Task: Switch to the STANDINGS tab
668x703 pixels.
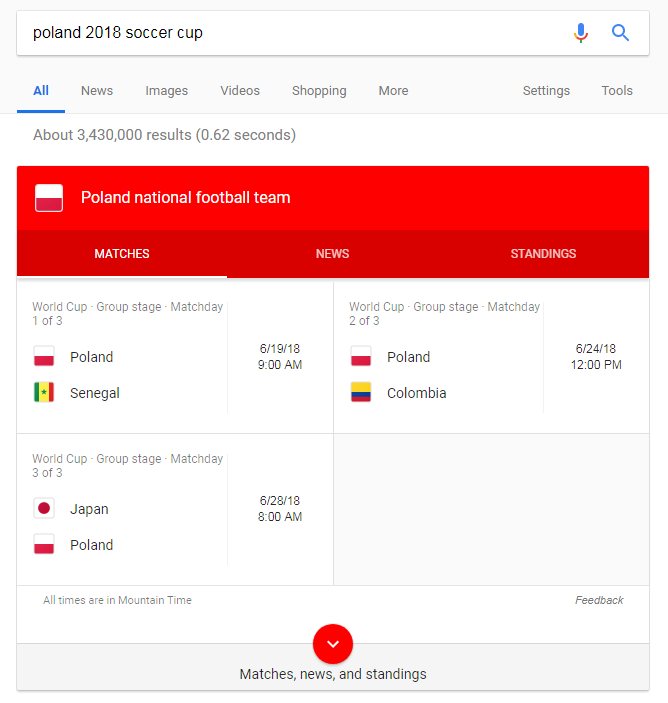Action: (x=543, y=254)
